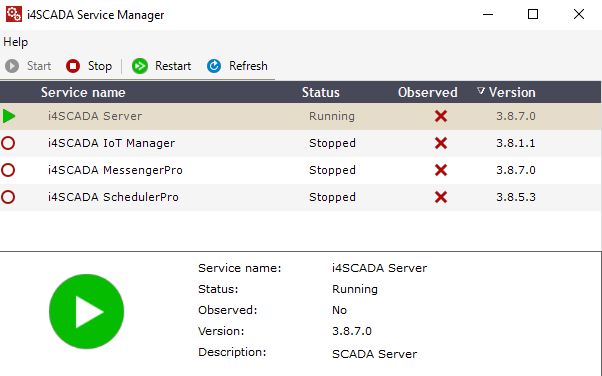
Task: Click Stopped status of SchedulerPro row
Action: pos(332,197)
